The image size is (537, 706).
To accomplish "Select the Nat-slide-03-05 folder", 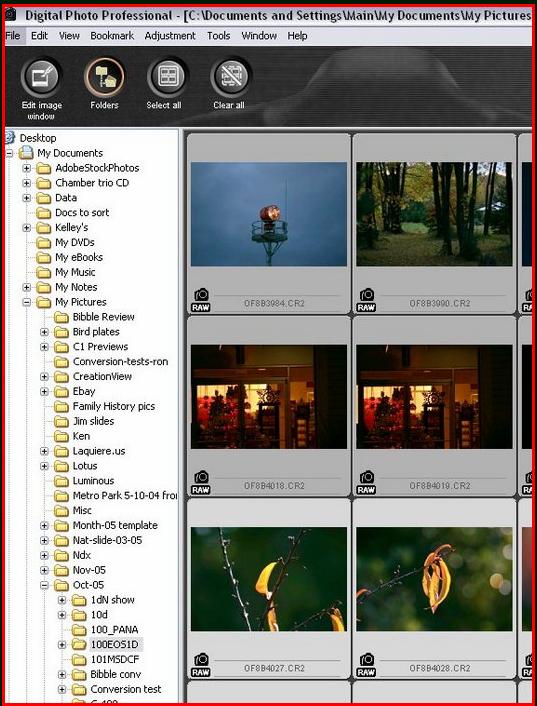I will [107, 540].
